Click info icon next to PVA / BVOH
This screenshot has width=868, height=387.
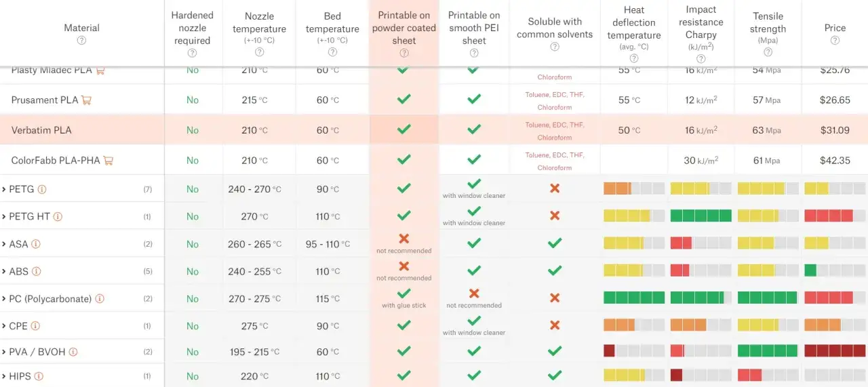(73, 352)
